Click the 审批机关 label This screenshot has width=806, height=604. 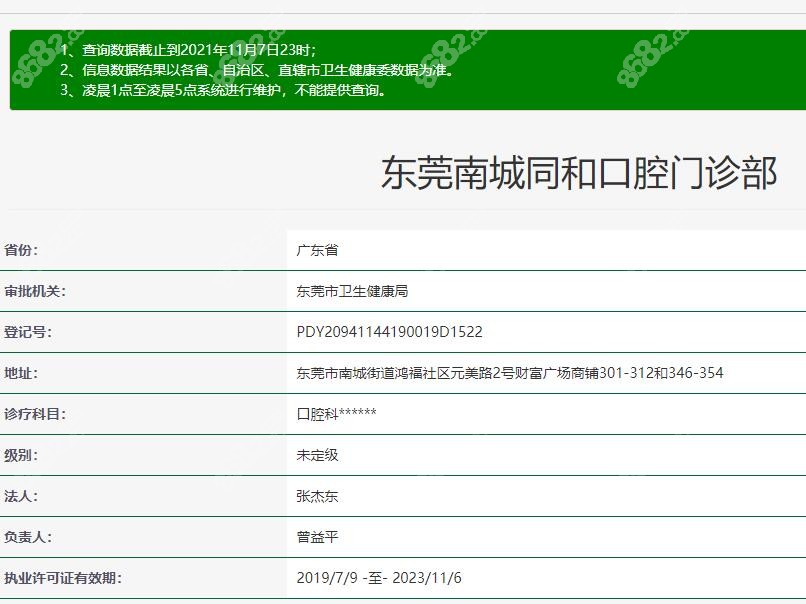click(x=35, y=291)
